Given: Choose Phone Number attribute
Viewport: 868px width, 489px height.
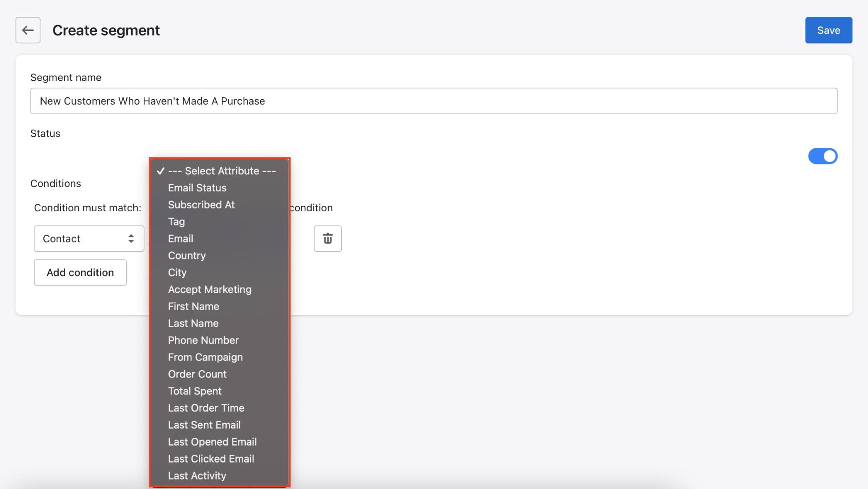Looking at the screenshot, I should point(219,340).
